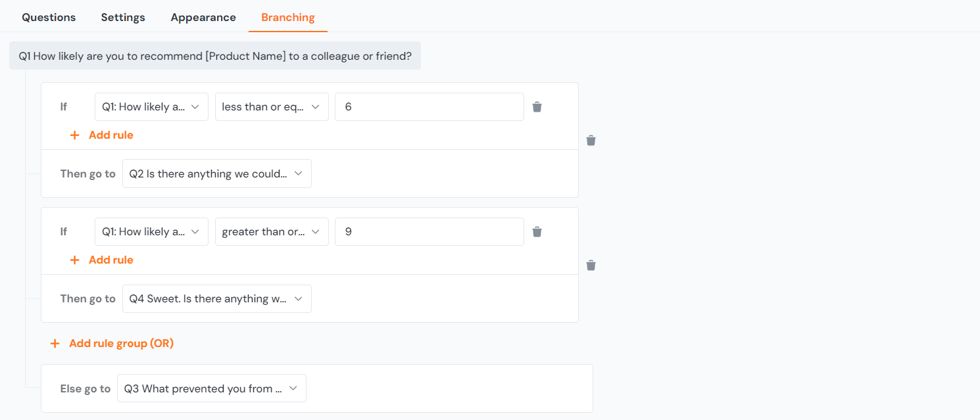Viewport: 980px width, 420px height.
Task: Click the value field containing 6
Action: click(x=429, y=106)
